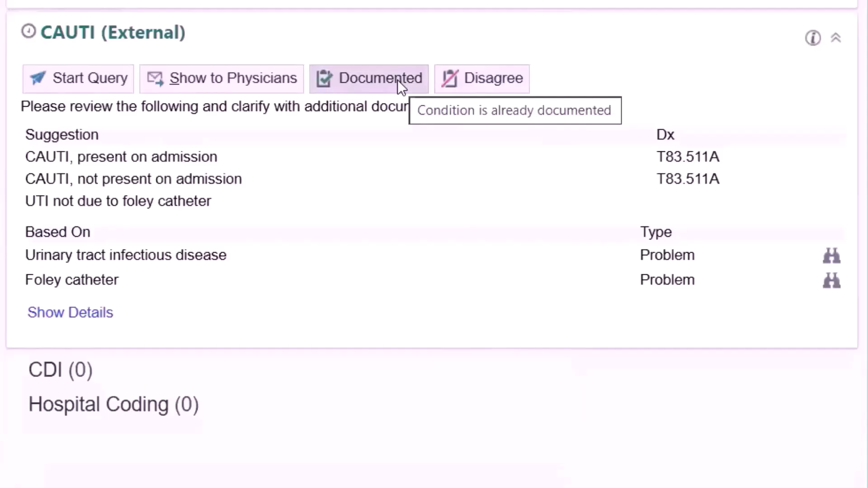Expand the CDI (0) section
Image resolution: width=868 pixels, height=488 pixels.
click(x=61, y=370)
